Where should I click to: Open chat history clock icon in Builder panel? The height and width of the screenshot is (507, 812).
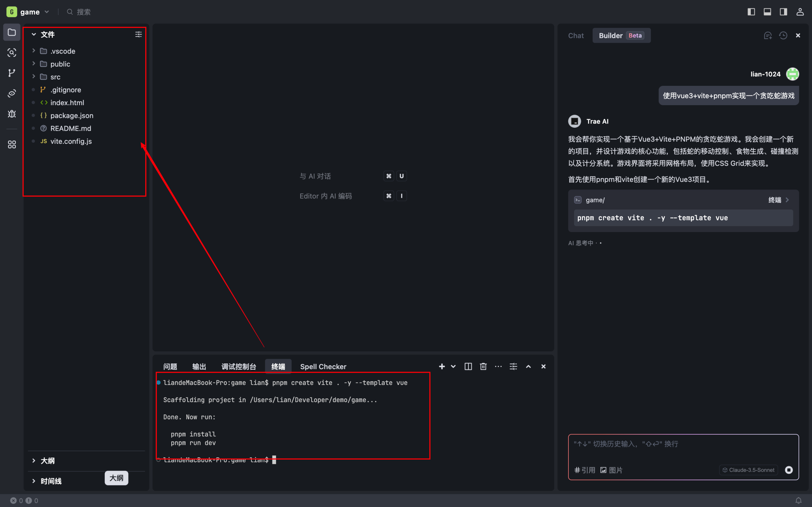(783, 35)
